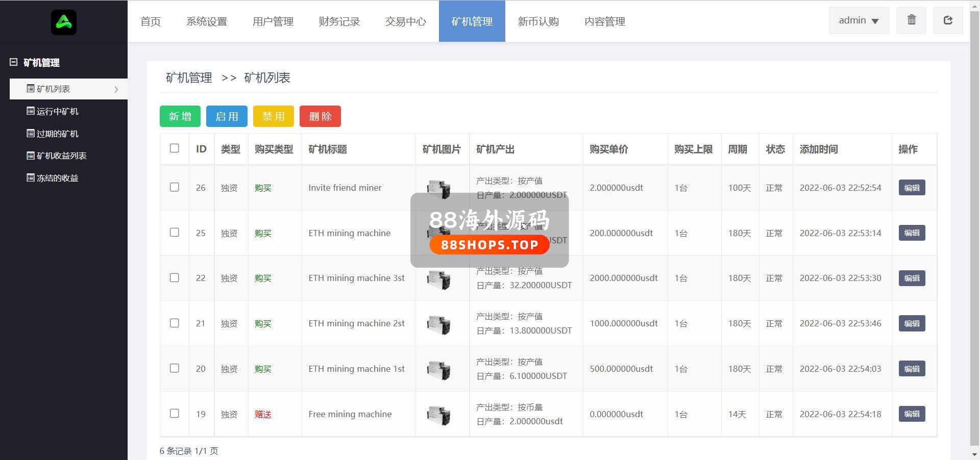Switch to the 用户管理 tab
This screenshot has width=980, height=460.
coord(273,21)
